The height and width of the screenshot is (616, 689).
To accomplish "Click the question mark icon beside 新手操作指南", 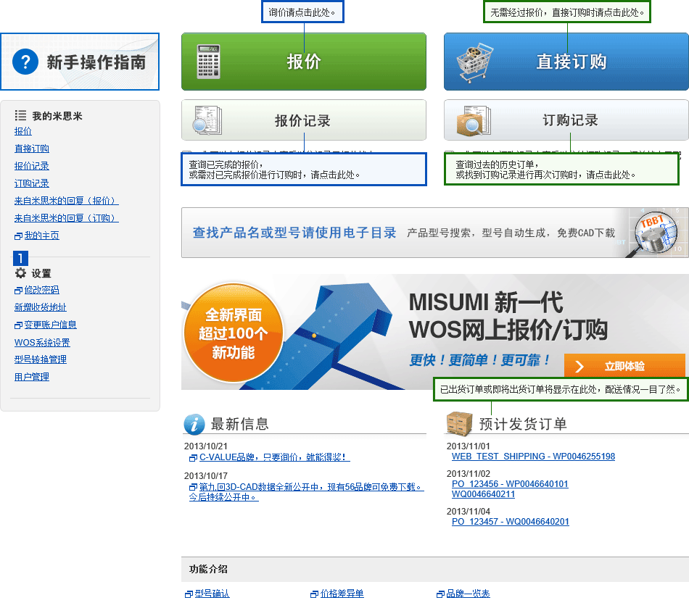I will pos(25,62).
